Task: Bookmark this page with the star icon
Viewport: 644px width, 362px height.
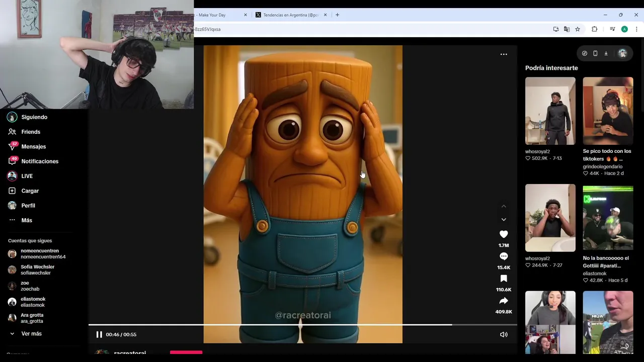Action: (x=578, y=29)
